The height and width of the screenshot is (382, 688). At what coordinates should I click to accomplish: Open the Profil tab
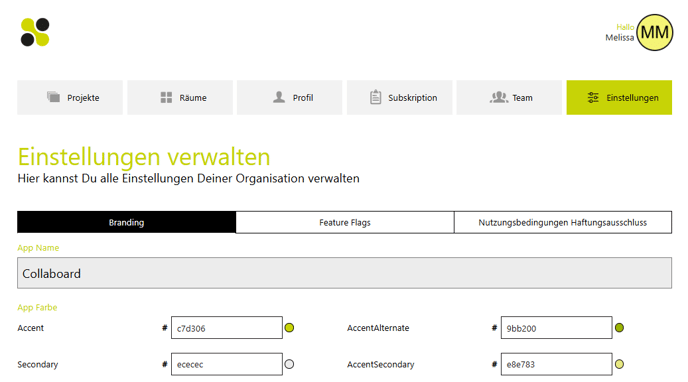click(x=290, y=97)
